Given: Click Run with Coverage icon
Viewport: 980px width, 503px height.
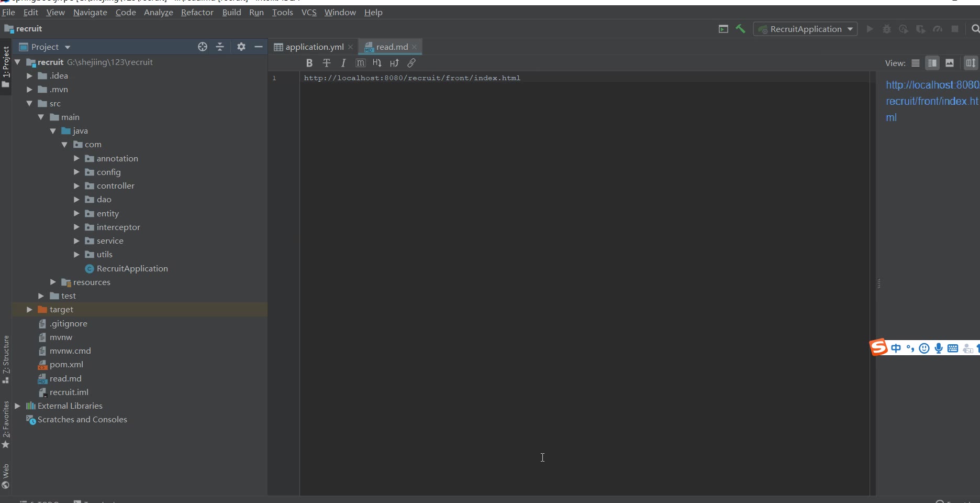Looking at the screenshot, I should (904, 29).
